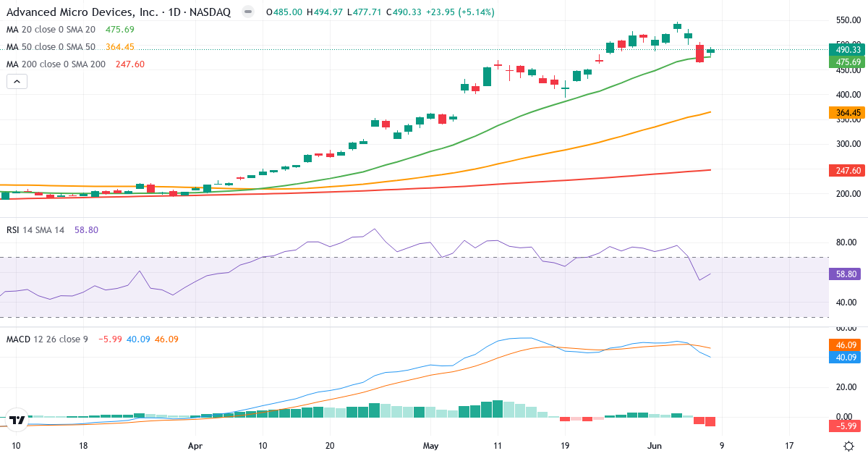
Task: Select the MA 20 close SMA 20 legend
Action: click(x=70, y=30)
